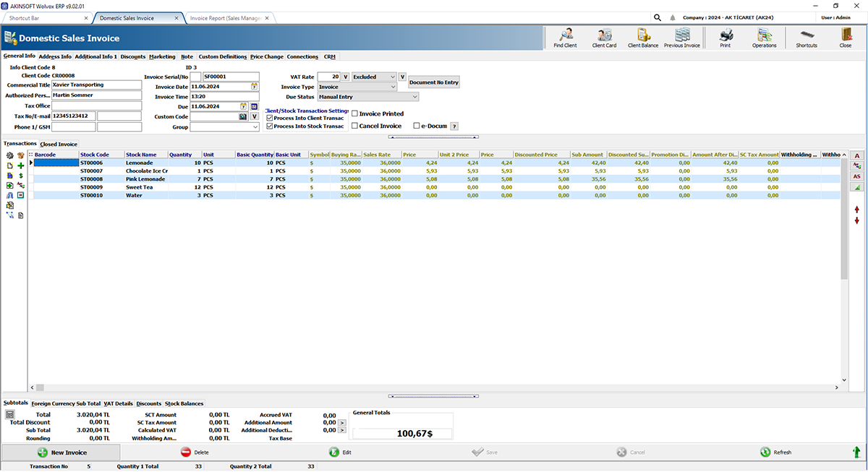Show Client Balance from the toolbar
The width and height of the screenshot is (868, 472).
643,38
